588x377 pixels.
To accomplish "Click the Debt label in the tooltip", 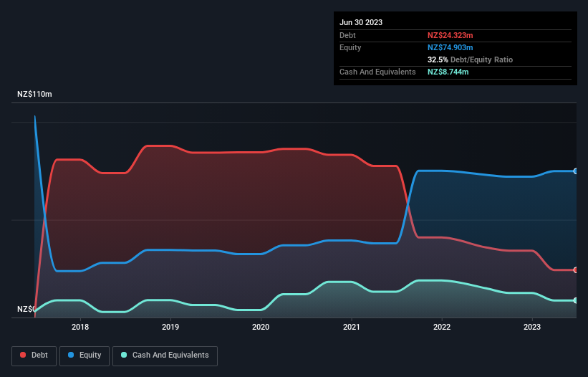I will point(347,35).
